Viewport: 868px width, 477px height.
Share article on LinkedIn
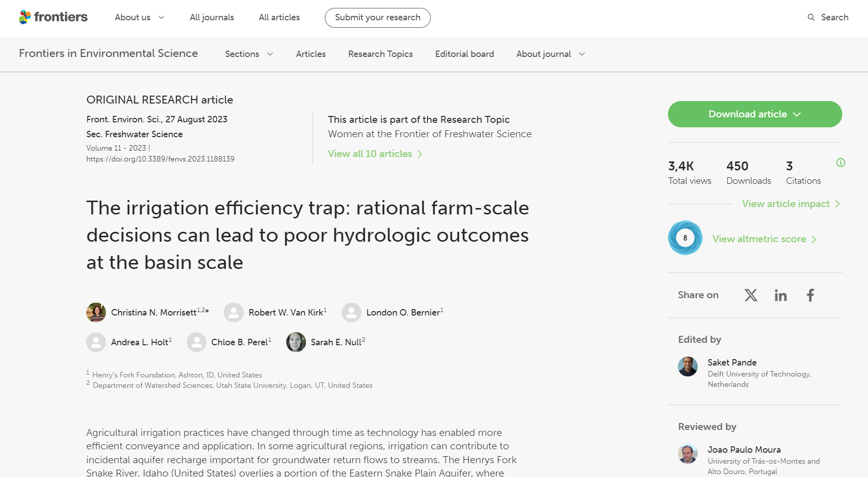click(780, 295)
